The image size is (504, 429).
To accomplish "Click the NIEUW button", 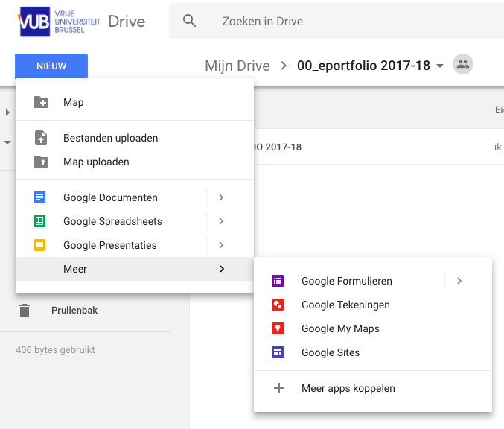I will pyautogui.click(x=51, y=66).
